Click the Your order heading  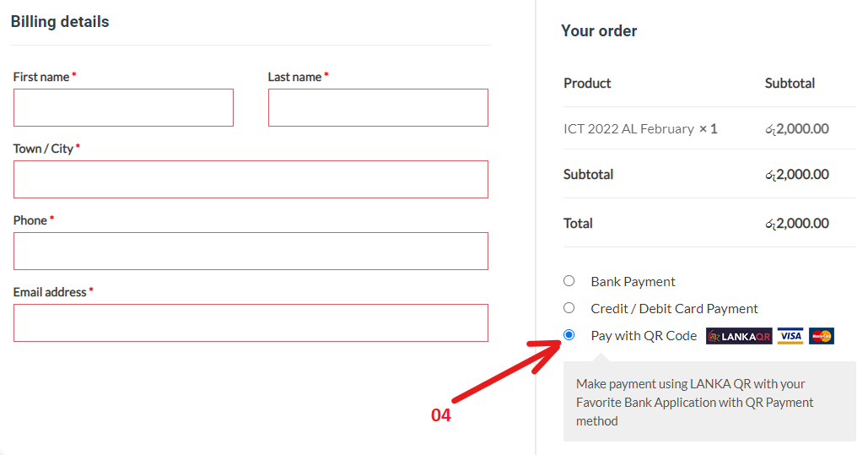click(x=599, y=31)
